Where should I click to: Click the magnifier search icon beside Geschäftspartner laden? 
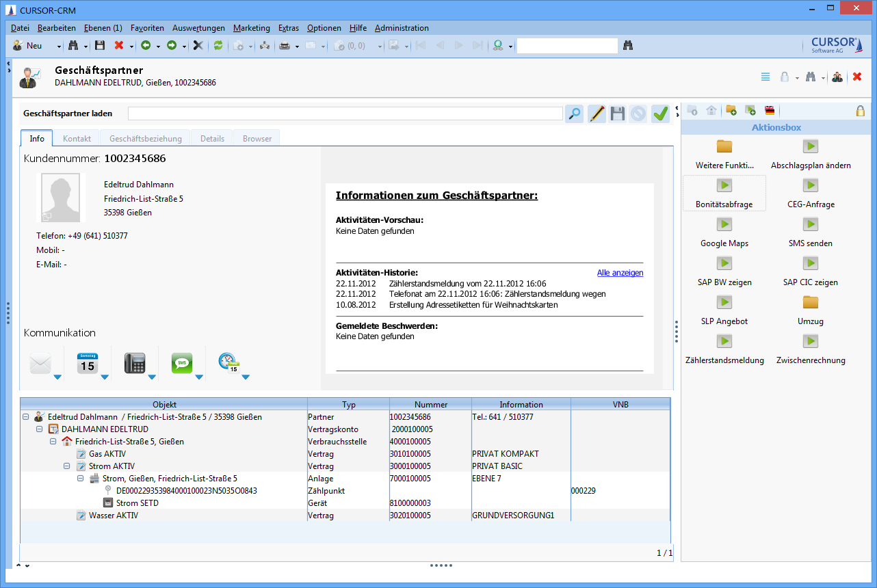(574, 113)
